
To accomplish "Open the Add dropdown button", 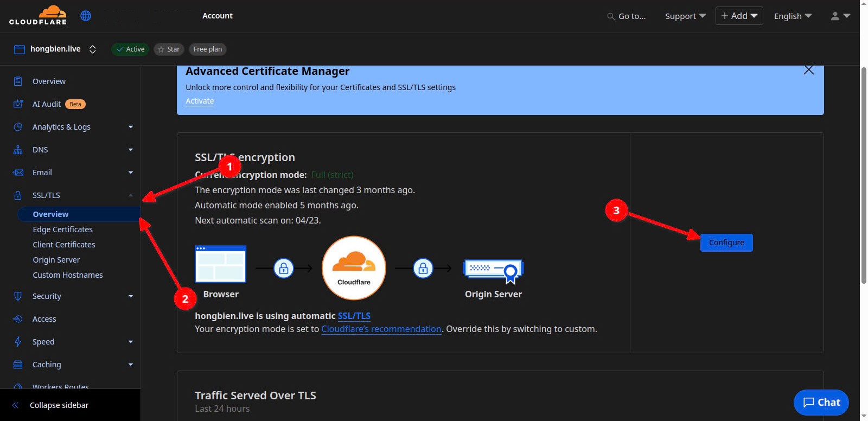I will (739, 16).
